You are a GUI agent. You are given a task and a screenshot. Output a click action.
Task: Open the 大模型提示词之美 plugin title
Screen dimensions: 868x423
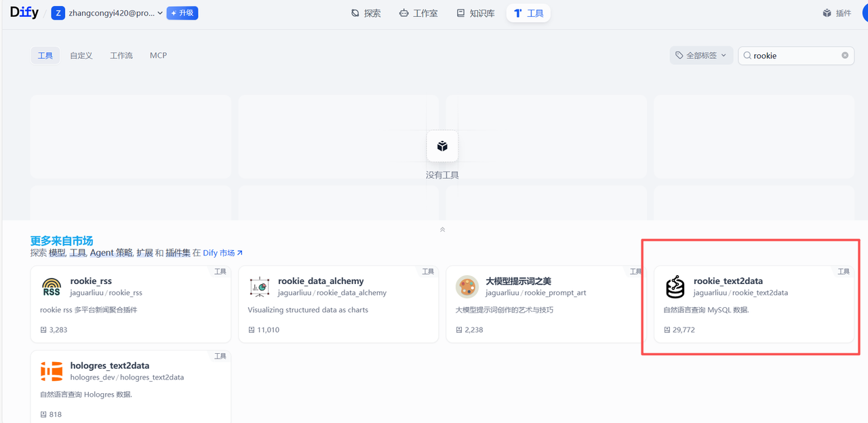(518, 281)
